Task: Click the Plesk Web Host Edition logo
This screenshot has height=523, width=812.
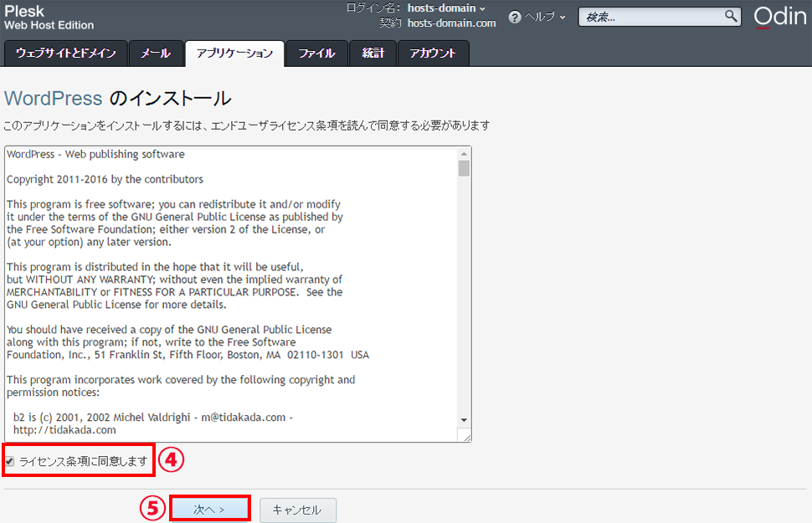Action: 49,18
